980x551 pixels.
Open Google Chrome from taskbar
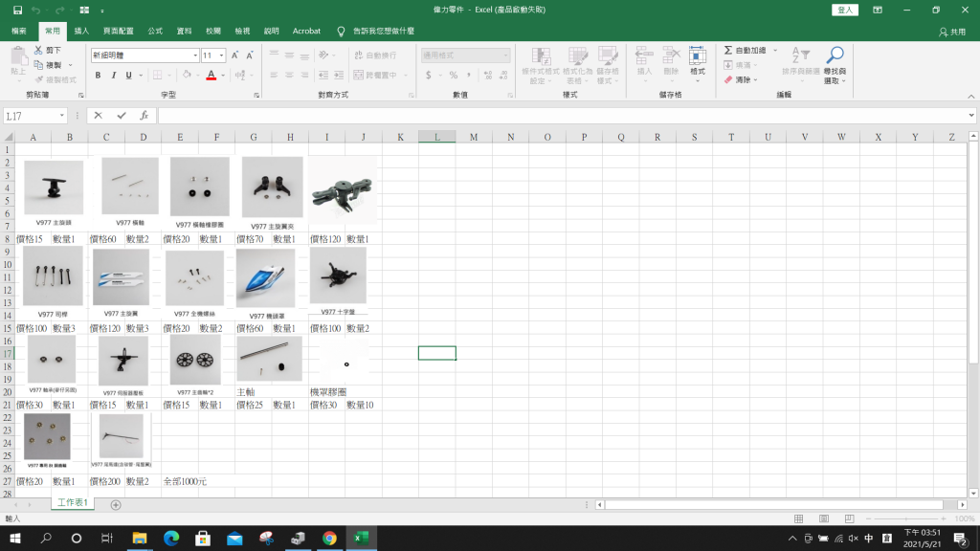point(329,538)
